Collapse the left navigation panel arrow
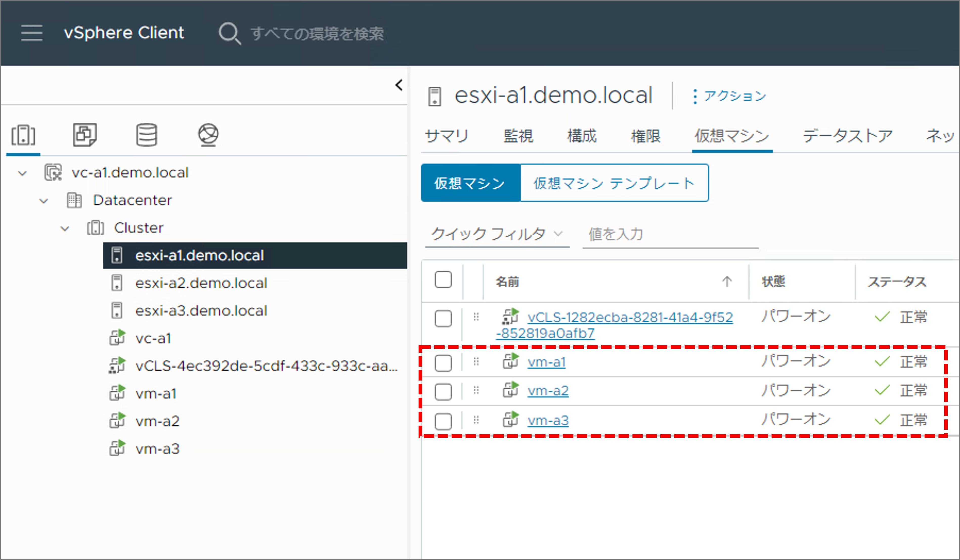Screen dimensions: 960x560 (399, 85)
